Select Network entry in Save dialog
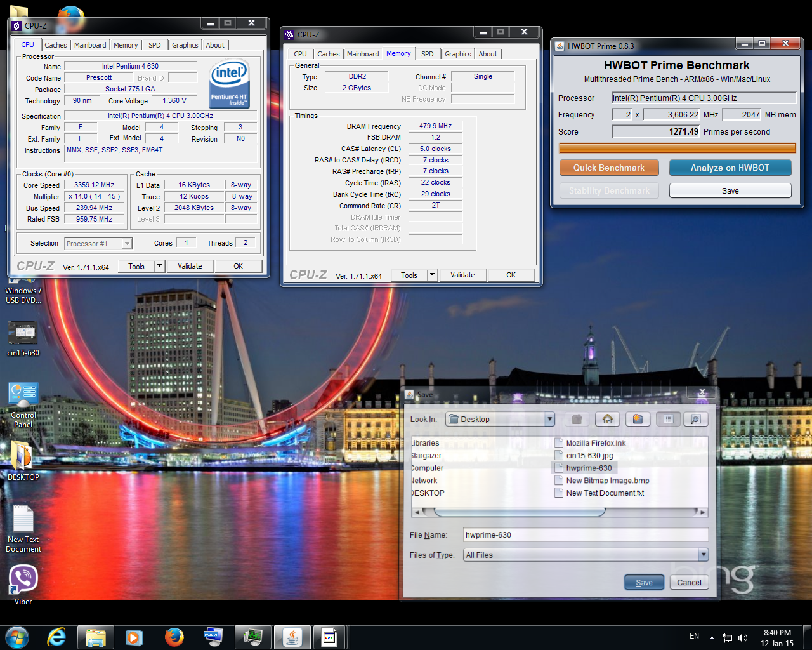 [x=424, y=481]
